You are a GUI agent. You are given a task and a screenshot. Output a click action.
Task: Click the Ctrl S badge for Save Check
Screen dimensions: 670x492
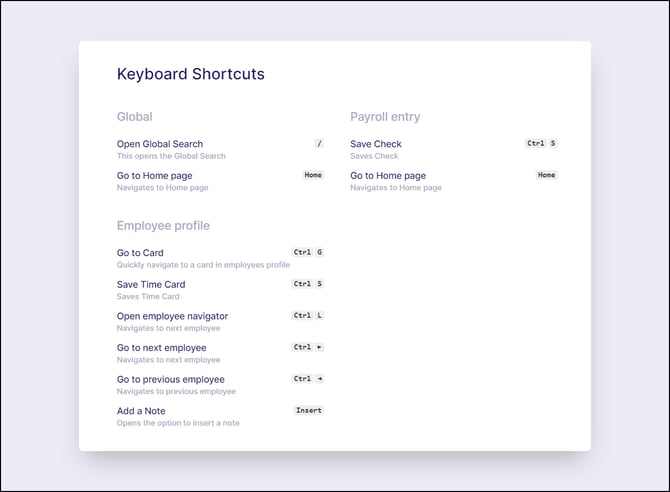(541, 144)
